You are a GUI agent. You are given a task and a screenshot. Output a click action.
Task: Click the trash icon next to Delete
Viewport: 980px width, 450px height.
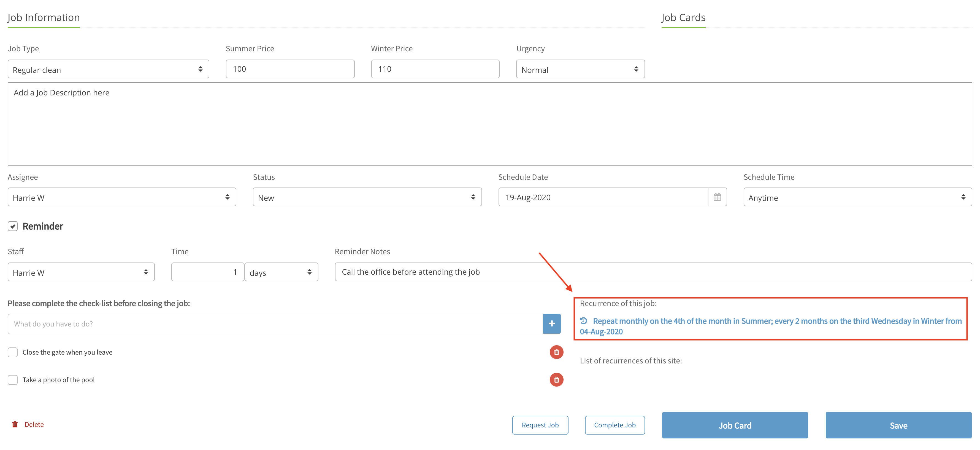(15, 424)
